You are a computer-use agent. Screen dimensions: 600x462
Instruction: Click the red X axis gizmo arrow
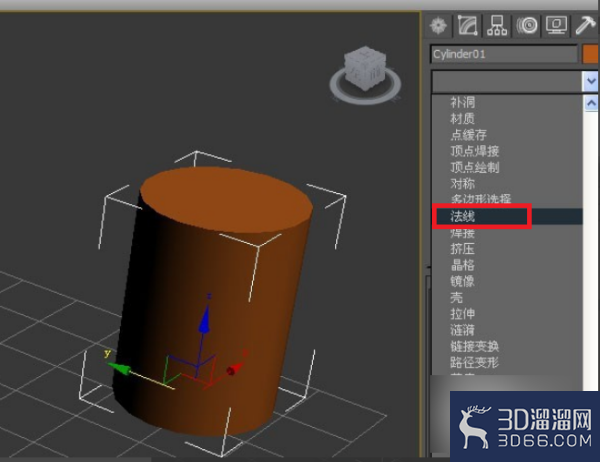[x=234, y=369]
